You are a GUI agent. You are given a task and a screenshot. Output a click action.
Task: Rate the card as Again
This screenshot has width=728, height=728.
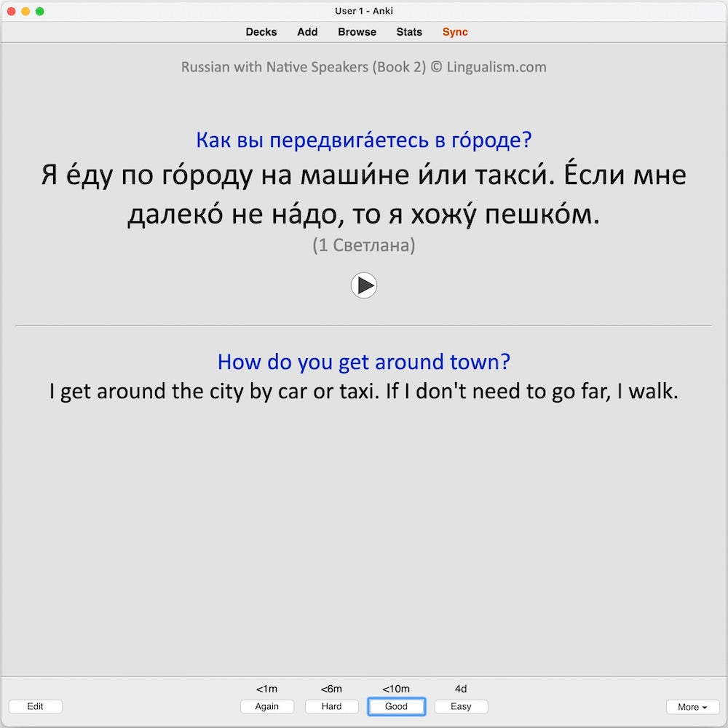267,706
